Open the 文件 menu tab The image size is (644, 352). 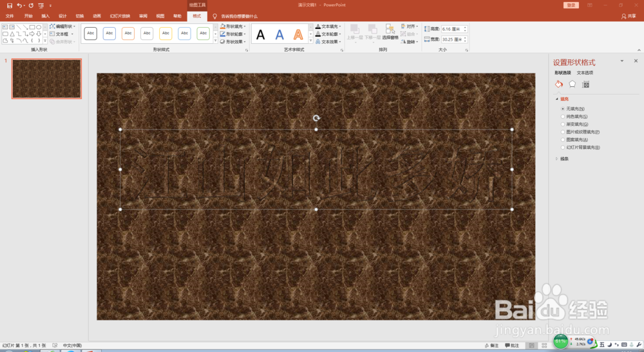point(10,16)
